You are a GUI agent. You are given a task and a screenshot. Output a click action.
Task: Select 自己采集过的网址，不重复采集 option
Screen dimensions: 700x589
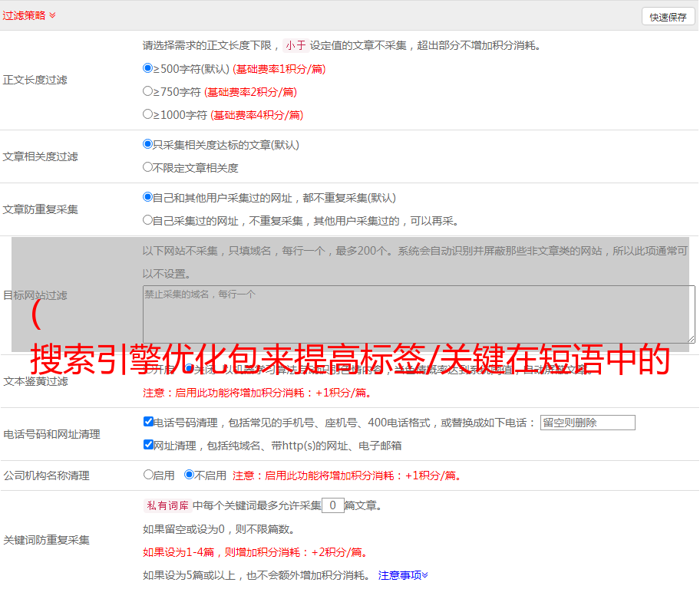(147, 219)
